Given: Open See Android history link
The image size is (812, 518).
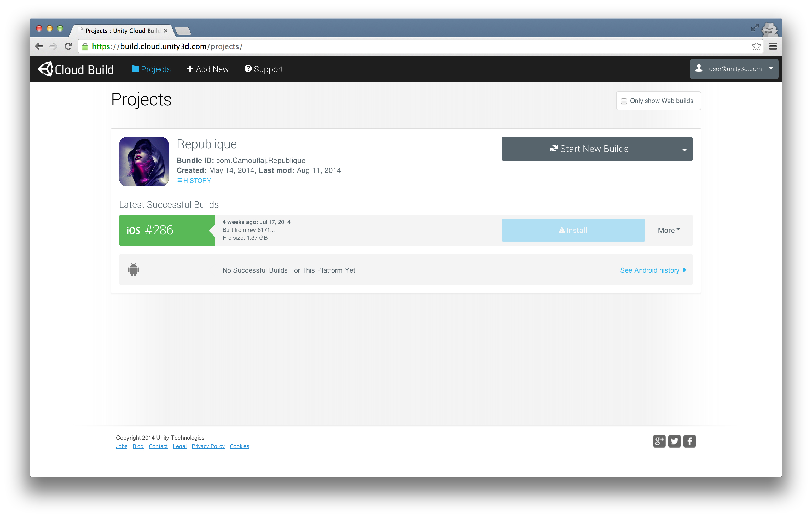Looking at the screenshot, I should pyautogui.click(x=653, y=270).
